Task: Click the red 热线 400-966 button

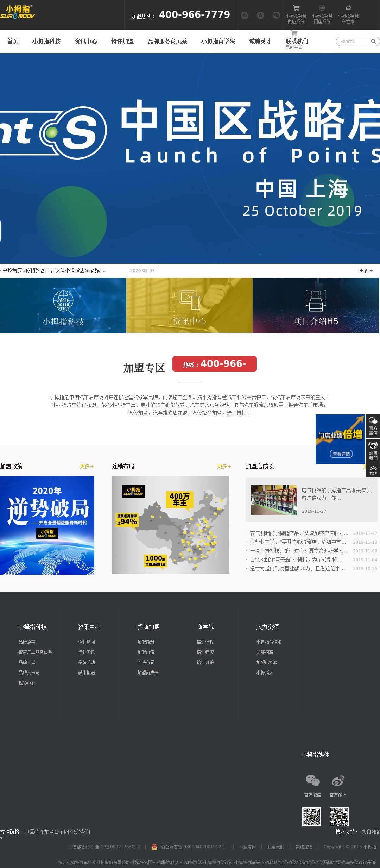Action: (x=215, y=364)
